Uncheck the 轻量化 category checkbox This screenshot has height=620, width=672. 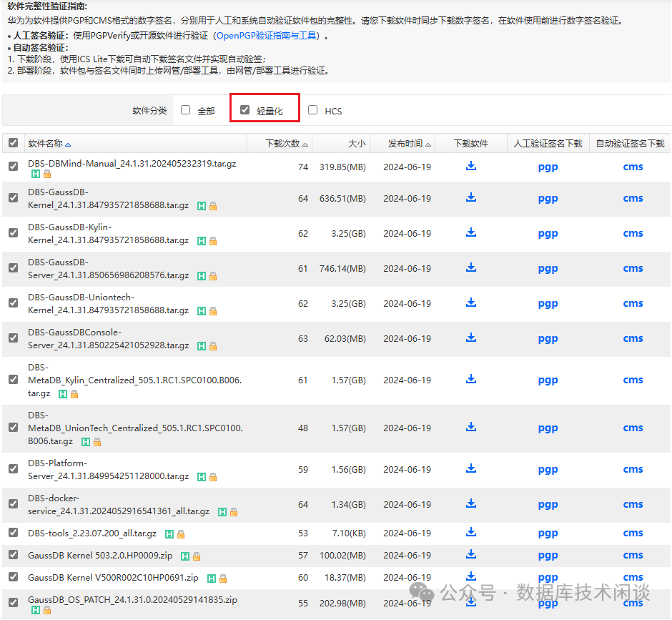click(x=244, y=110)
